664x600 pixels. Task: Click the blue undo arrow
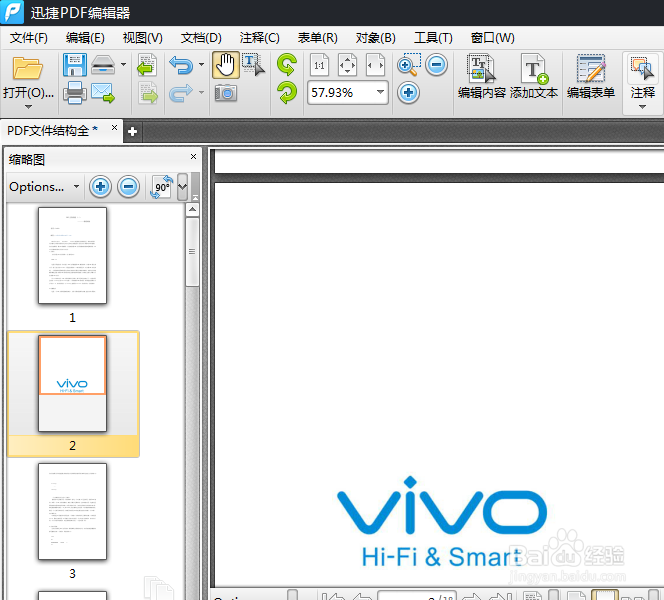coord(181,65)
